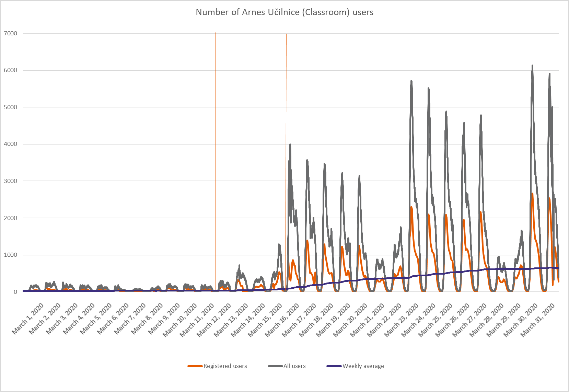569x392 pixels.
Task: Click the y-axis label 6000
Action: (x=10, y=70)
